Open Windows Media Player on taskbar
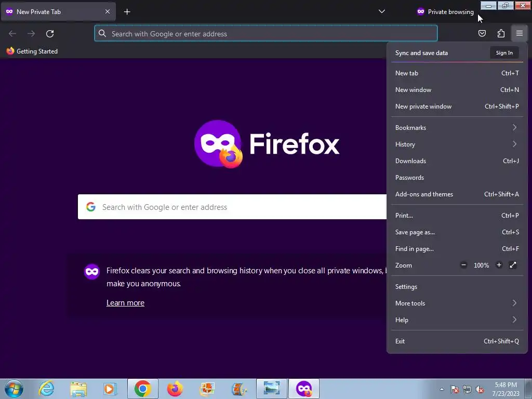 (110, 389)
